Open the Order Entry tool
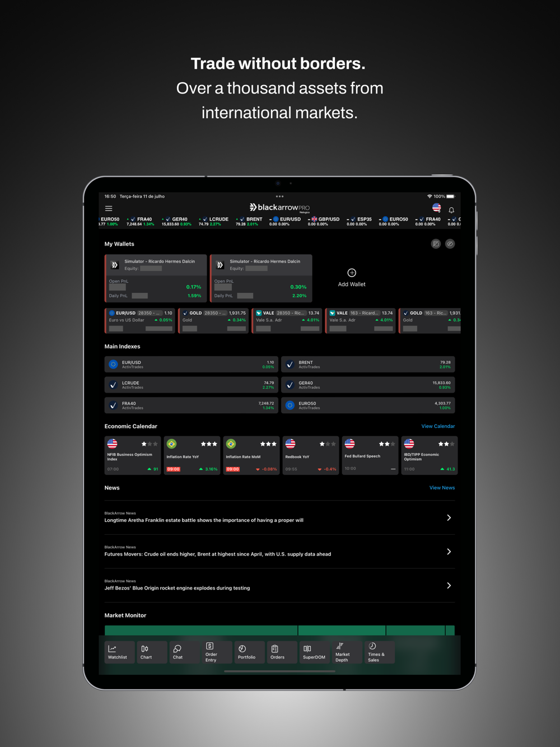Viewport: 560px width, 747px height. [217, 652]
